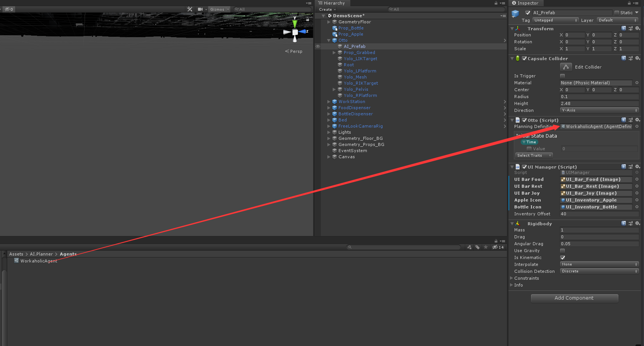This screenshot has height=346, width=644.
Task: Expand the WorkStation object in Hierarchy
Action: [329, 102]
